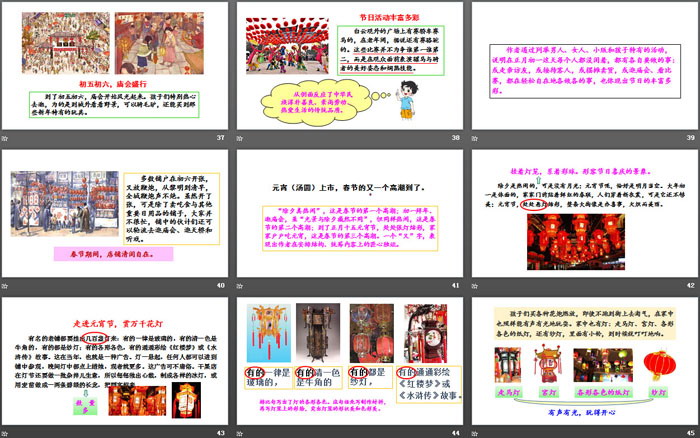Click the animation star icon under slide 41

240,286
